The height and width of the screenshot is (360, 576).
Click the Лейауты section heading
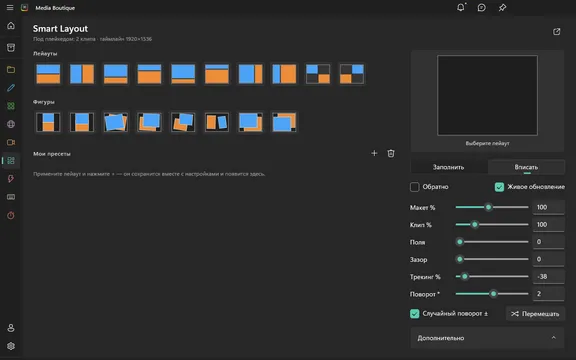pos(45,53)
